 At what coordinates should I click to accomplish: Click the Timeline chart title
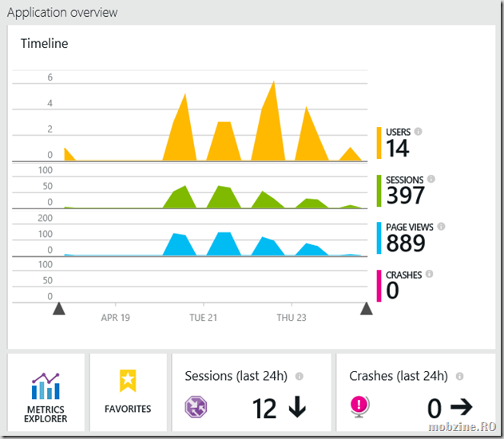[x=44, y=44]
